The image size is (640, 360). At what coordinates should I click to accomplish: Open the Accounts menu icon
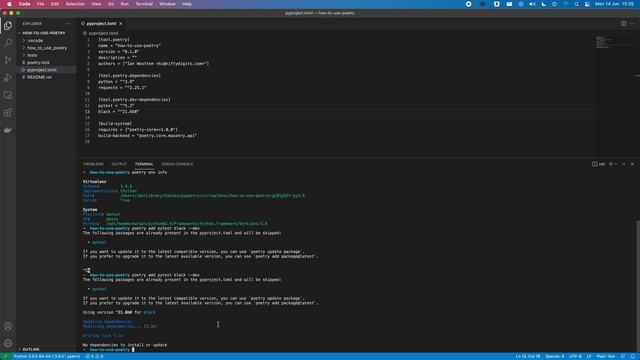tap(8, 326)
